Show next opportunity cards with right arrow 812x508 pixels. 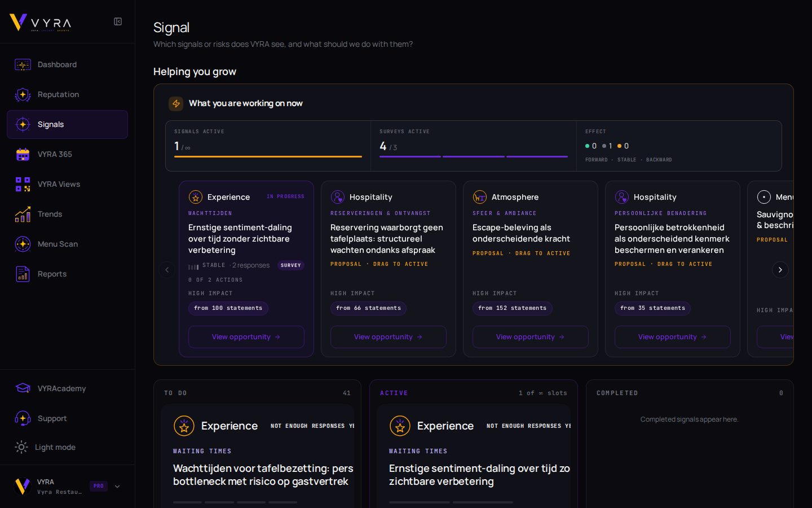pos(780,270)
